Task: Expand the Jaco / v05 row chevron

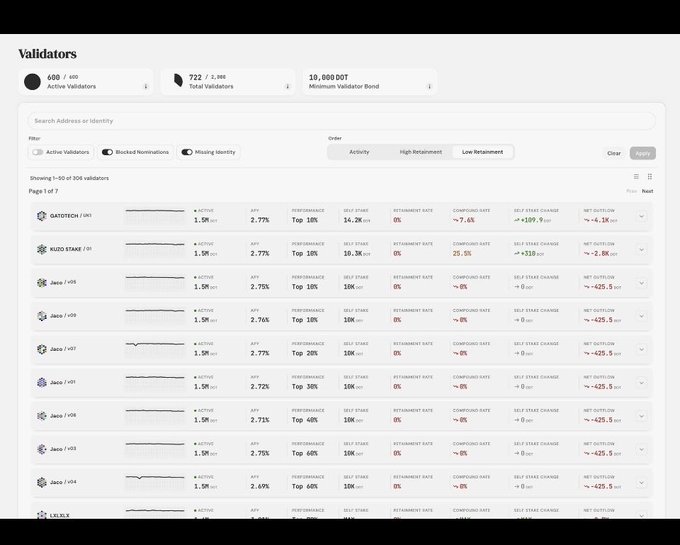Action: coord(641,283)
